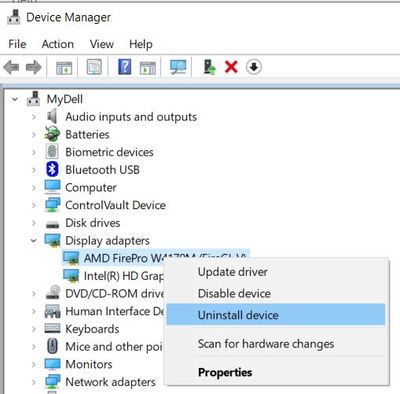Click the Audio inputs and outputs speaker icon
Image resolution: width=400 pixels, height=394 pixels.
(52, 117)
